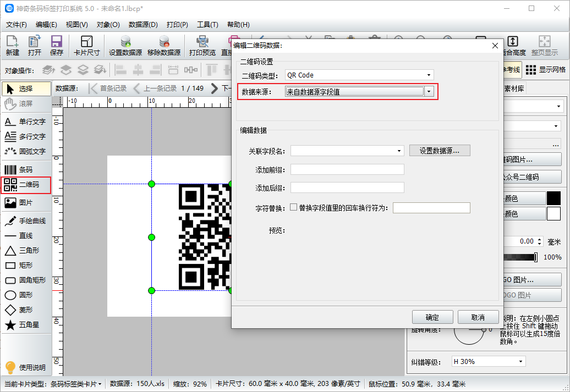This screenshot has width=570, height=392.
Task: Select the 二维码 QR code tool
Action: (26, 185)
